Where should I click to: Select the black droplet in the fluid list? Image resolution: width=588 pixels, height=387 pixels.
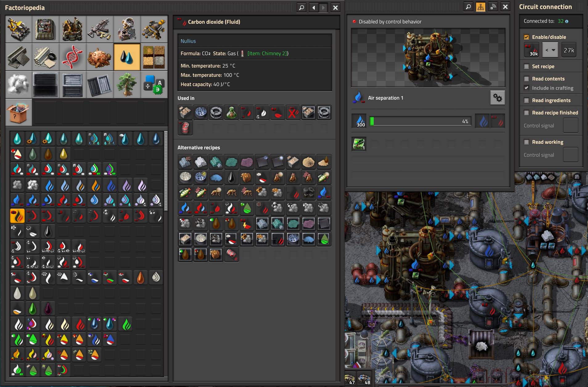click(48, 231)
